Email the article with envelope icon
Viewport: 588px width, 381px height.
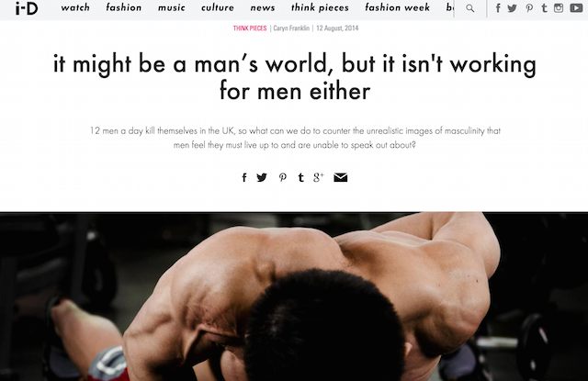point(341,177)
